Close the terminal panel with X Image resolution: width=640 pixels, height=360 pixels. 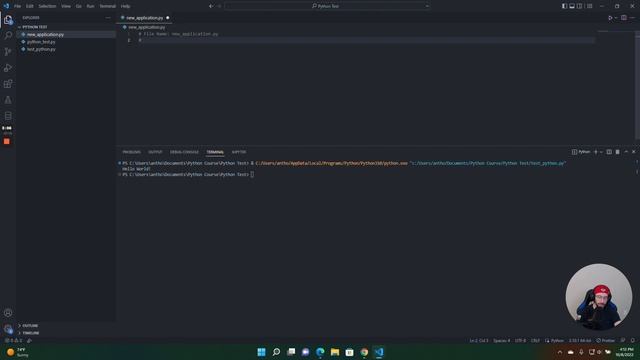633,152
